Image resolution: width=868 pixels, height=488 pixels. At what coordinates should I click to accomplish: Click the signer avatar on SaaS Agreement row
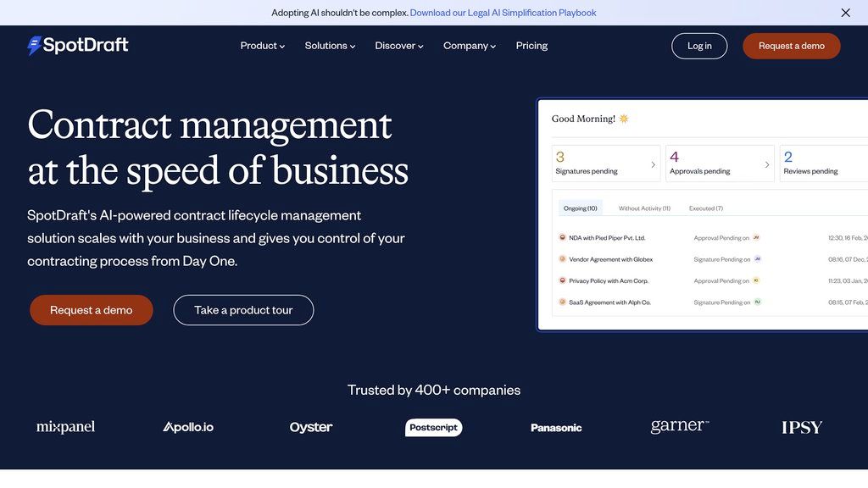point(757,302)
